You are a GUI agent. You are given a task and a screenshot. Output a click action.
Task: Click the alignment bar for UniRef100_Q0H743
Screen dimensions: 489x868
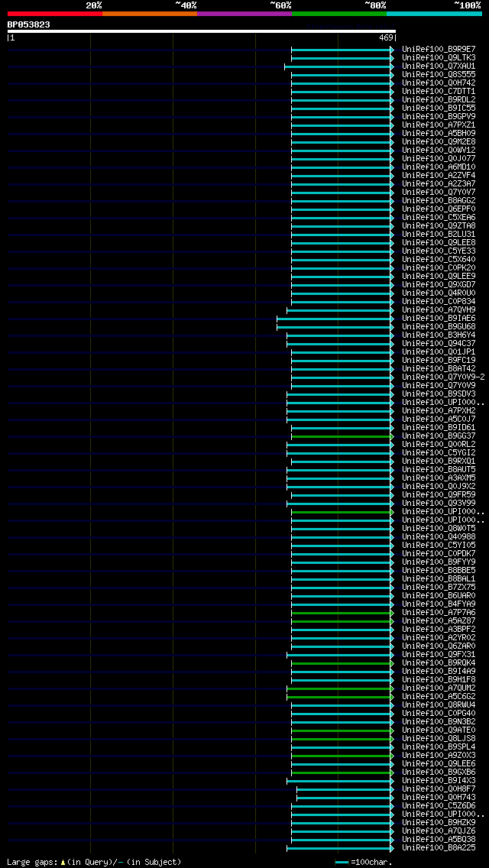345,798
